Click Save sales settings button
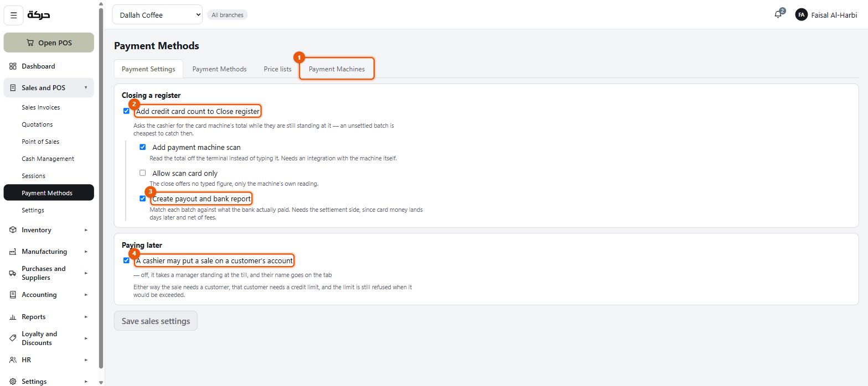Viewport: 868px width, 386px height. click(156, 321)
